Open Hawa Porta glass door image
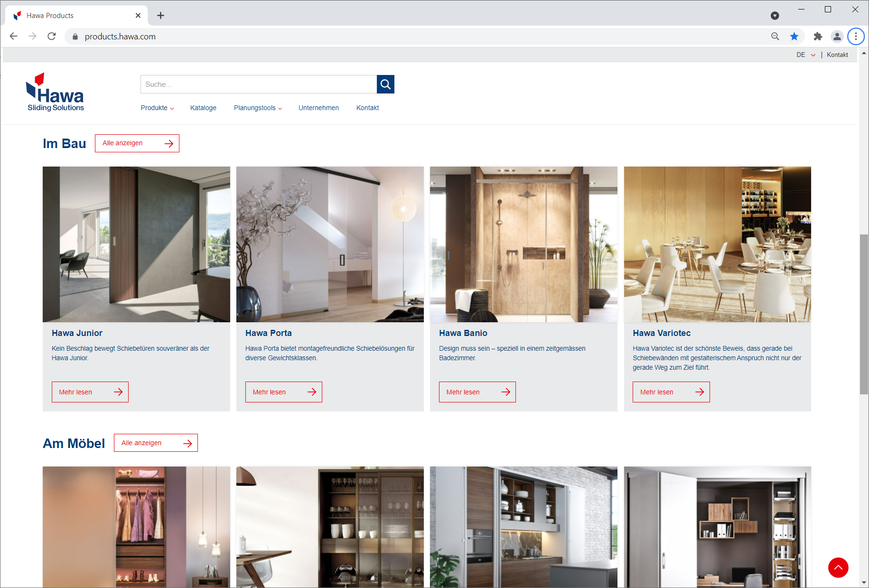This screenshot has height=588, width=869. click(x=330, y=244)
